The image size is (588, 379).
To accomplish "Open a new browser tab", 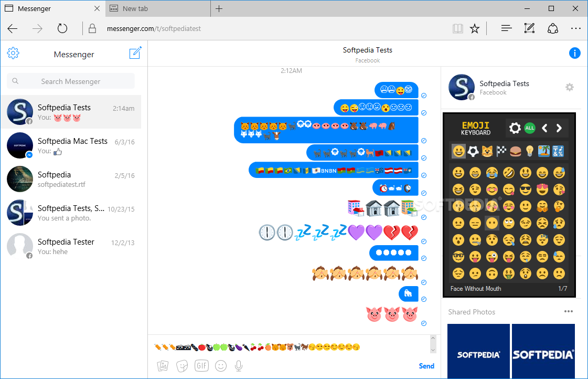I will click(219, 8).
